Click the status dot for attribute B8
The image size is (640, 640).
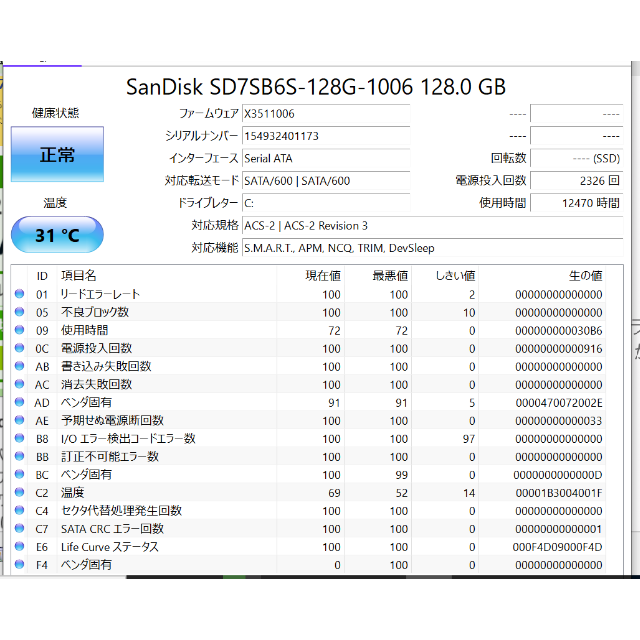[x=19, y=438]
